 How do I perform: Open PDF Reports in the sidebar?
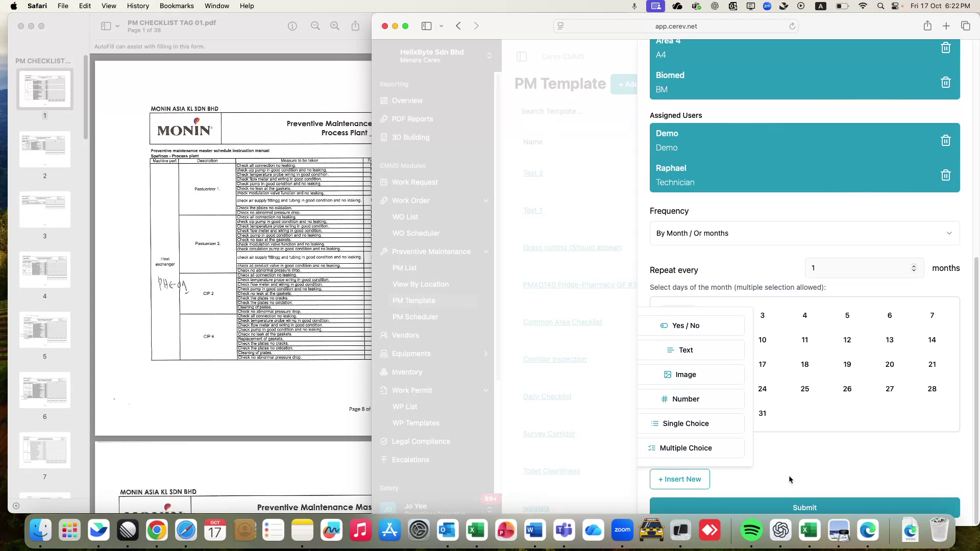tap(412, 119)
